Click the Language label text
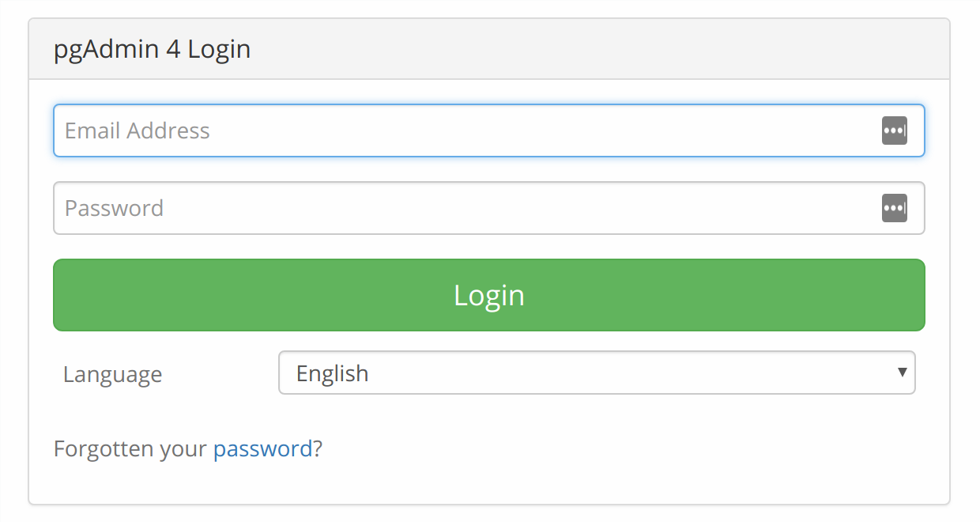The image size is (980, 522). coord(112,373)
